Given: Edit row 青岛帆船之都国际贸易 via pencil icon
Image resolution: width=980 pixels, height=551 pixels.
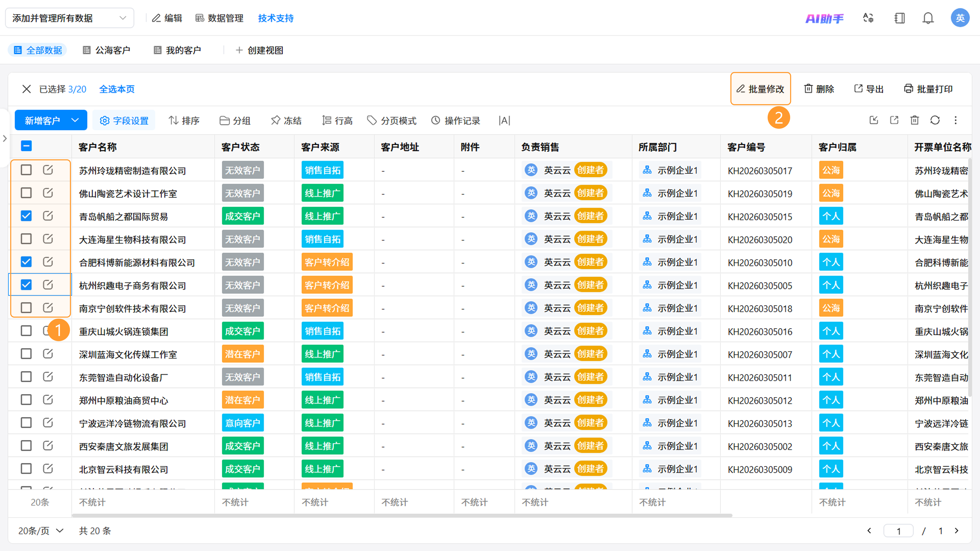Looking at the screenshot, I should (48, 216).
